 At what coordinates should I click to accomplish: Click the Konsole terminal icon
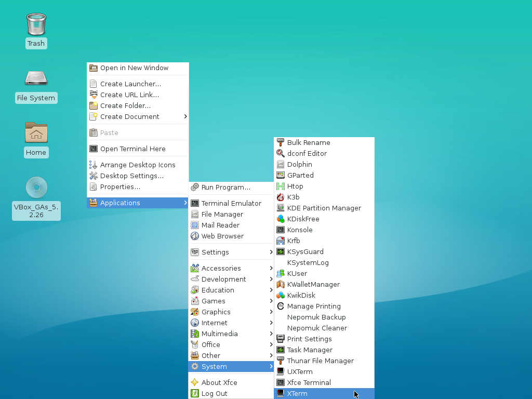(280, 230)
